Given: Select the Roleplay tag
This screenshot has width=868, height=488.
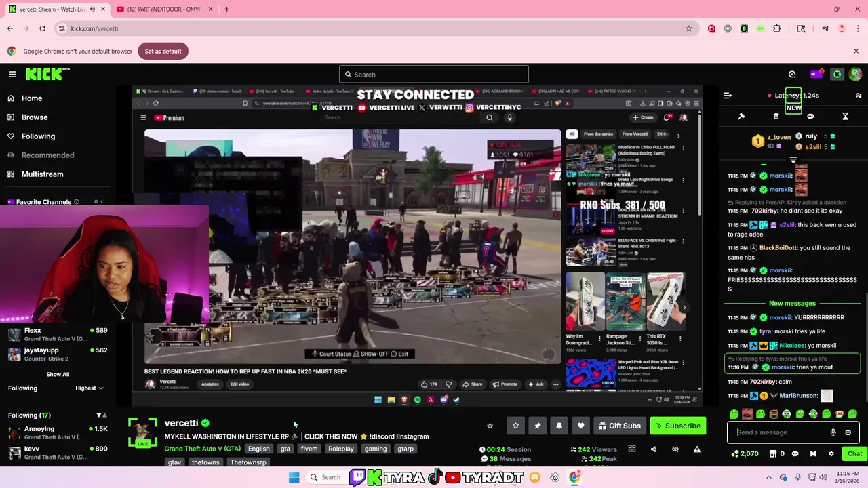Looking at the screenshot, I should click(x=341, y=449).
